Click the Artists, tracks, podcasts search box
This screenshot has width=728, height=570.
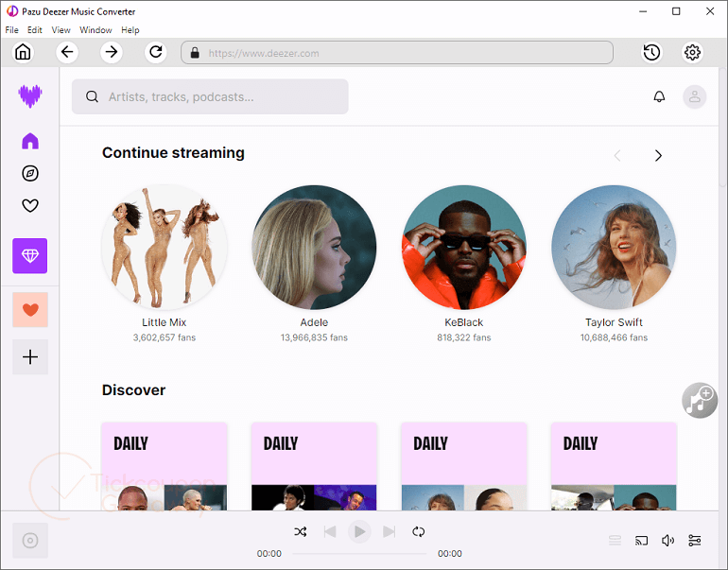pyautogui.click(x=210, y=96)
